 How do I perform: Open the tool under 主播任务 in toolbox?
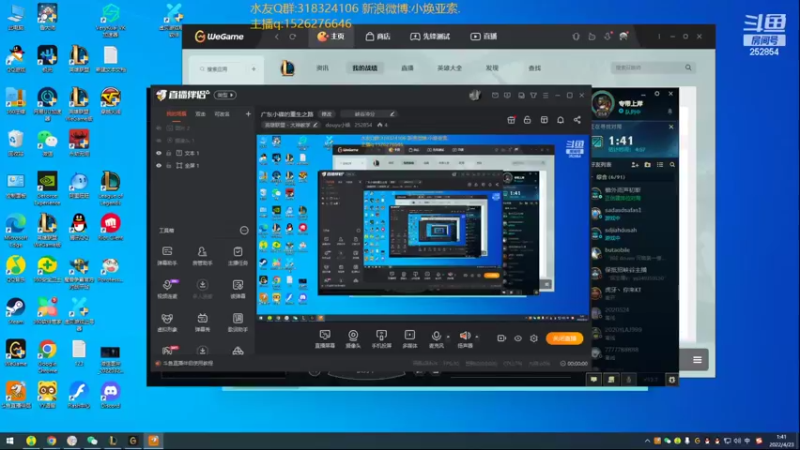(238, 289)
